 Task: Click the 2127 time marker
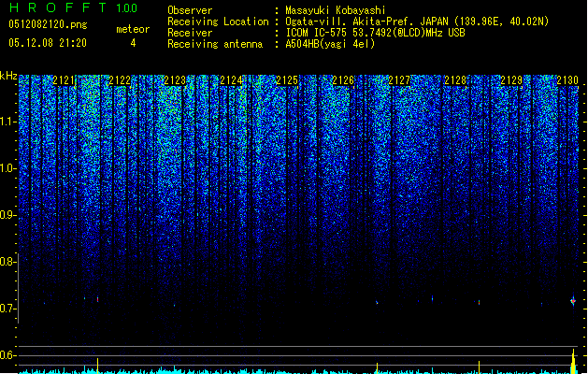[399, 80]
